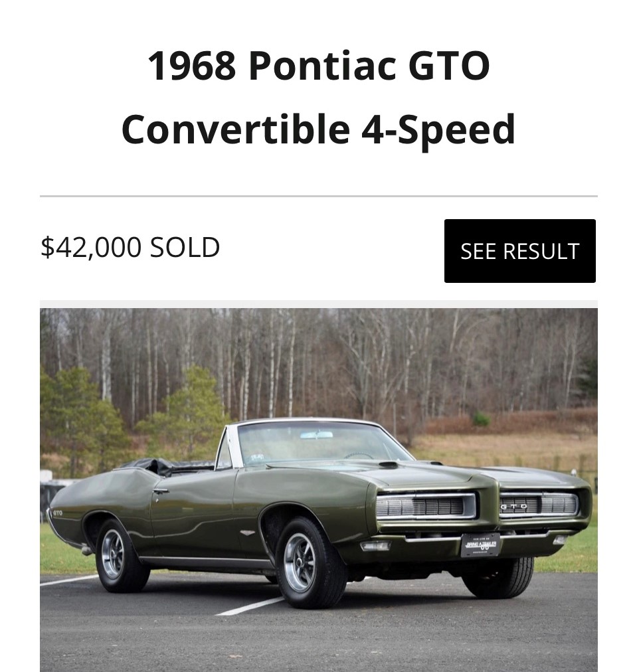Click the chrome door handle

click(159, 491)
